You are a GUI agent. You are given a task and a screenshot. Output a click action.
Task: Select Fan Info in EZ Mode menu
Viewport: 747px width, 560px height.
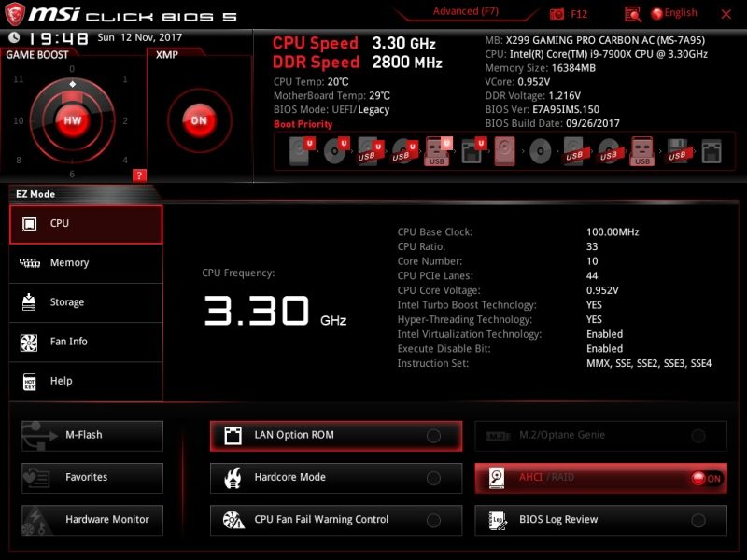coord(86,342)
